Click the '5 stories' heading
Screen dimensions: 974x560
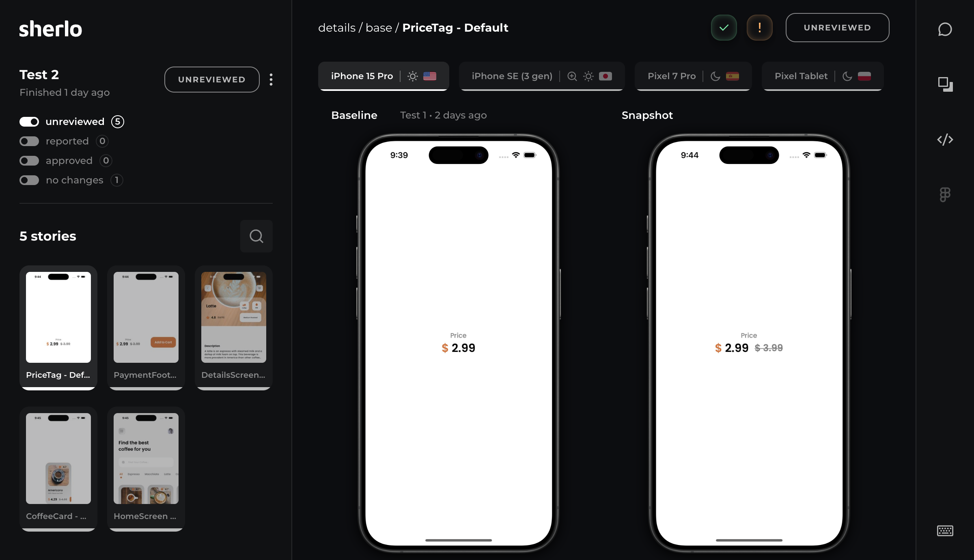tap(48, 236)
